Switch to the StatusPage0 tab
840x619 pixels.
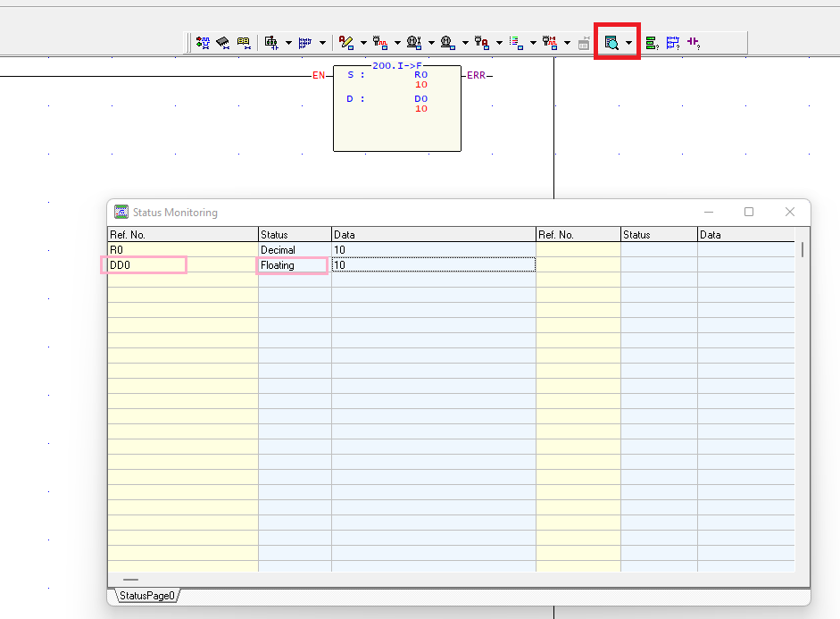147,595
